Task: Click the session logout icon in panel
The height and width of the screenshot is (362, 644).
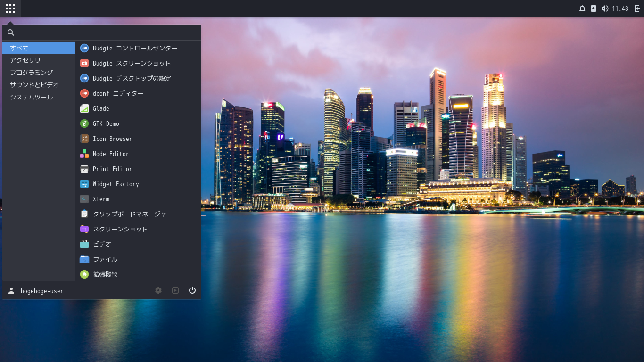Action: 637,8
